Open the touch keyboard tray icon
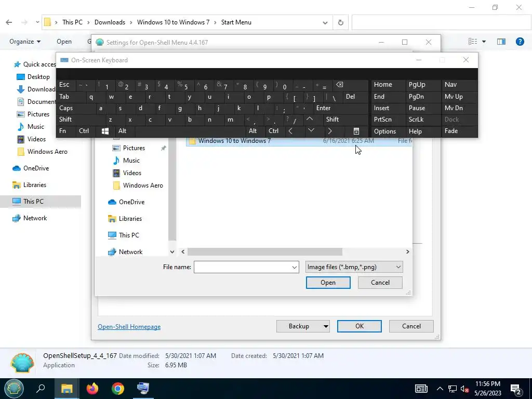This screenshot has height=399, width=532. coord(421,389)
